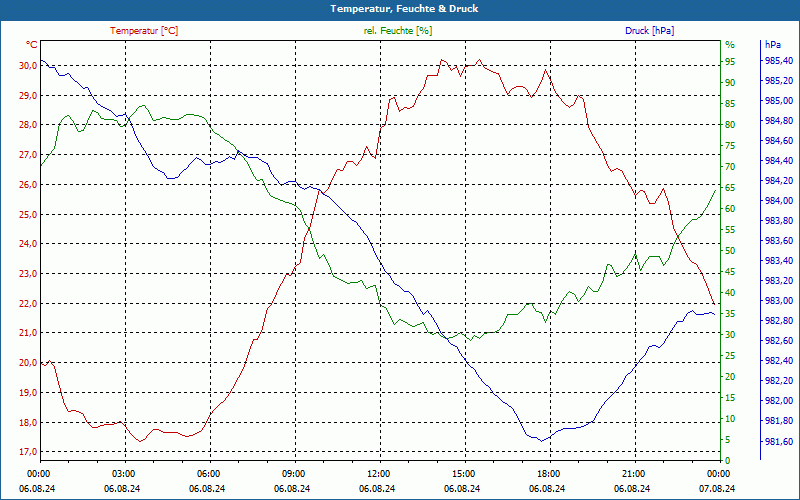The image size is (800, 500).
Task: Click the "65" humidity axis tick
Action: pyautogui.click(x=730, y=188)
